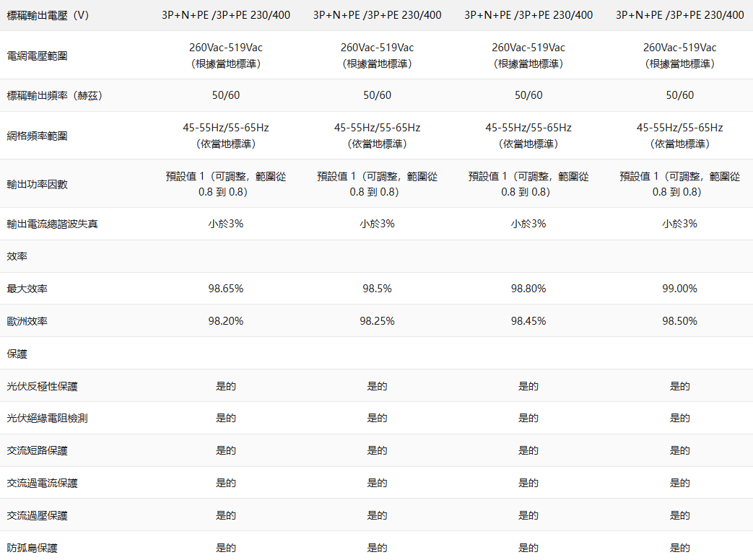Viewport: 753px width, 560px height.
Task: Select the 98.45% European efficiency cell
Action: [x=528, y=321]
